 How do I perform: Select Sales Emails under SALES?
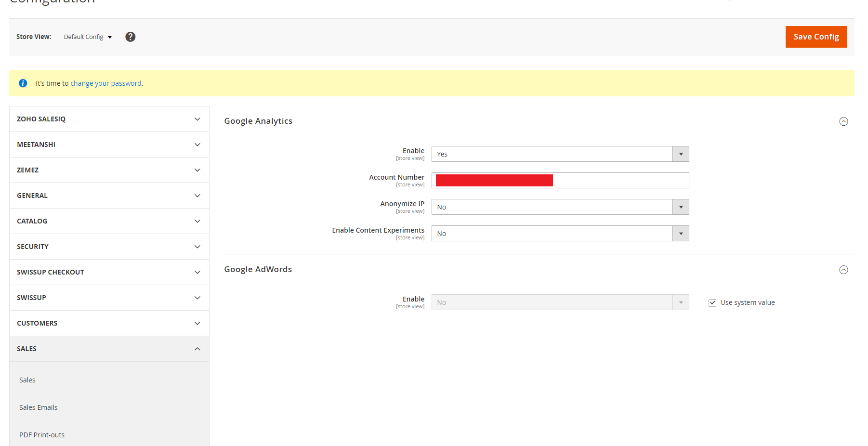(x=38, y=407)
